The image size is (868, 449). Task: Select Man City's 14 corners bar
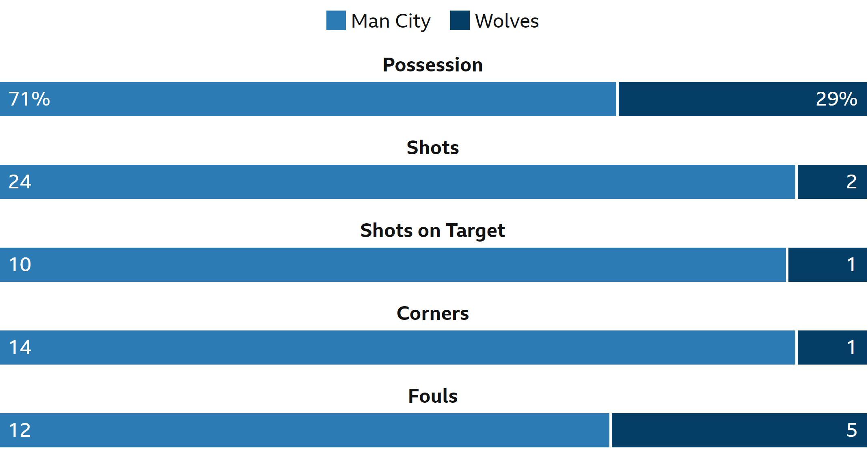(x=397, y=348)
